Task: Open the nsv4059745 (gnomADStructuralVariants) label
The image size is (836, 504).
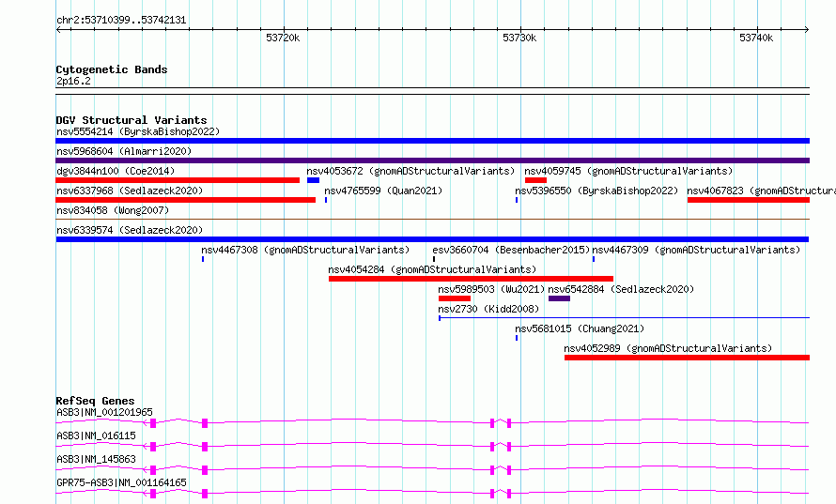Action: pyautogui.click(x=628, y=171)
